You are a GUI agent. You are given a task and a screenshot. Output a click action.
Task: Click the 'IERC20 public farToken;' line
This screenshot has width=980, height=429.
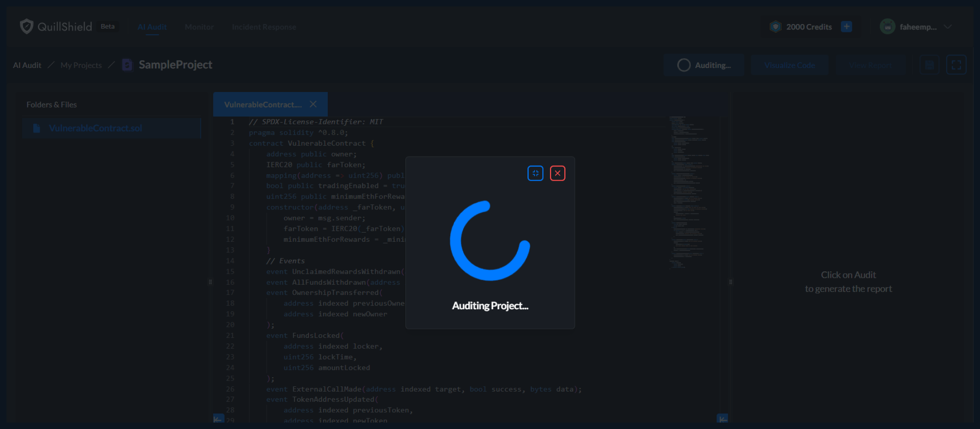click(x=316, y=165)
